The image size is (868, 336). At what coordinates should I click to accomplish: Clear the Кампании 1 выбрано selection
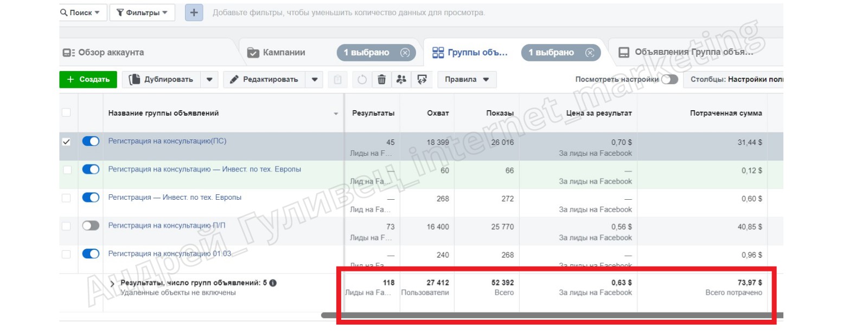coord(405,53)
